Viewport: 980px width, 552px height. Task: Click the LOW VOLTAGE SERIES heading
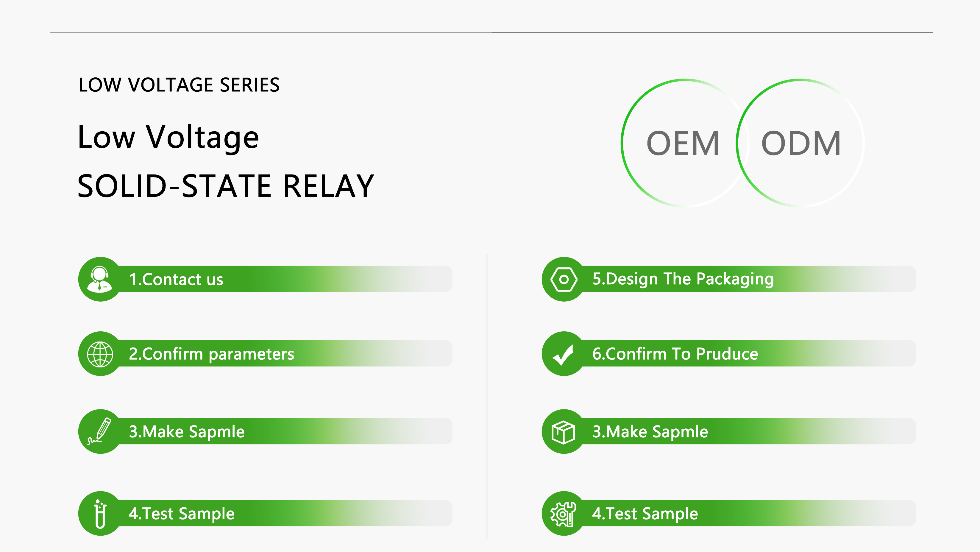(x=179, y=85)
